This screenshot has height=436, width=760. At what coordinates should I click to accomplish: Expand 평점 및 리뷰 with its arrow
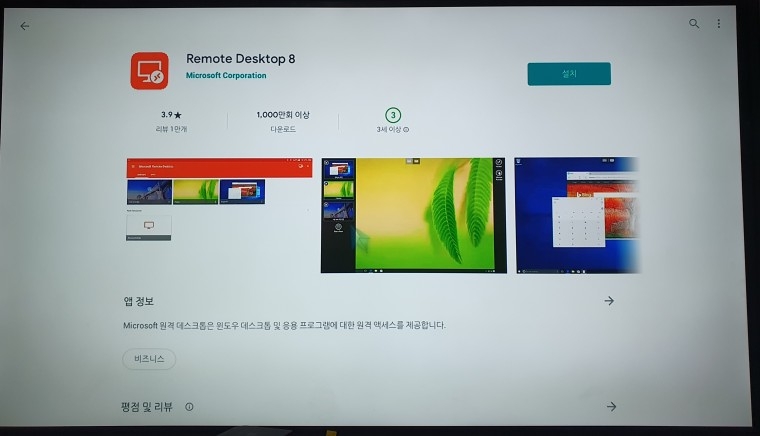click(611, 406)
